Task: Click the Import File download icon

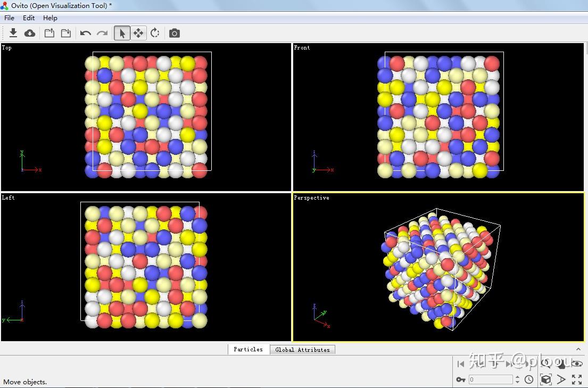Action: [x=13, y=33]
